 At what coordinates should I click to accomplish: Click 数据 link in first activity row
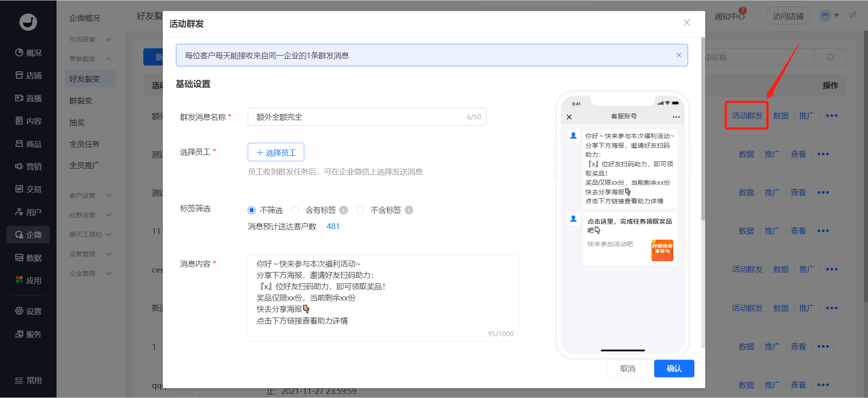click(x=781, y=116)
